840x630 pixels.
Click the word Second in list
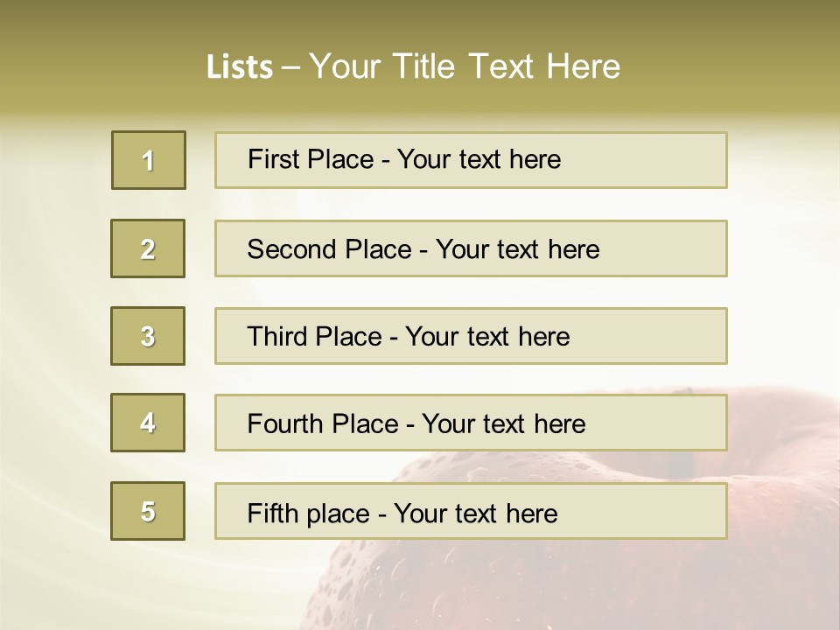pyautogui.click(x=291, y=249)
